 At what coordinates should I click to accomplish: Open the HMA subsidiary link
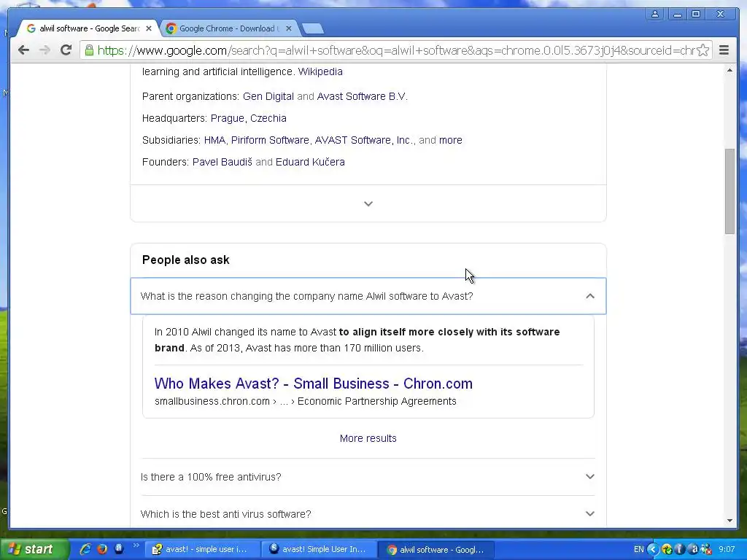point(214,140)
